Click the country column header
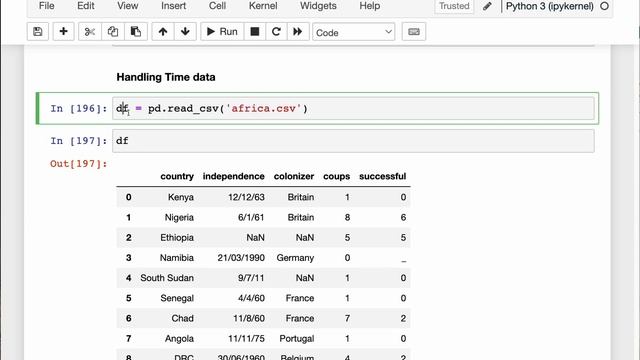Image resolution: width=640 pixels, height=360 pixels. [177, 176]
